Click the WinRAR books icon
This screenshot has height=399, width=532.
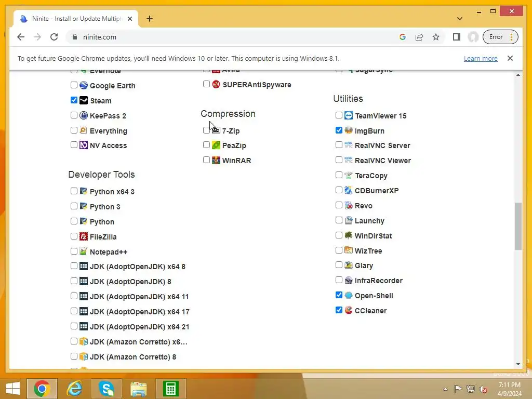tap(216, 160)
